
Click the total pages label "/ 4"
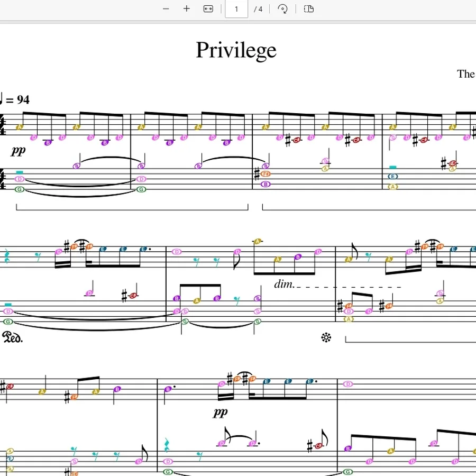[x=258, y=9]
